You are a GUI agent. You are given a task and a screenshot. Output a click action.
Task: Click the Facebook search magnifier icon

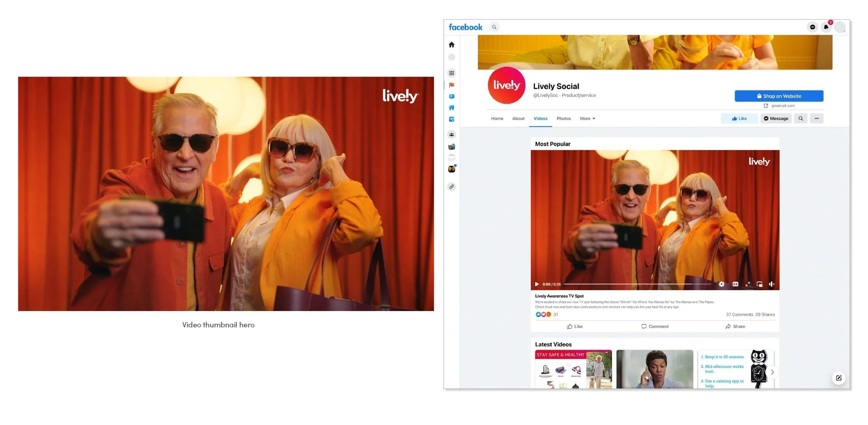coord(494,27)
